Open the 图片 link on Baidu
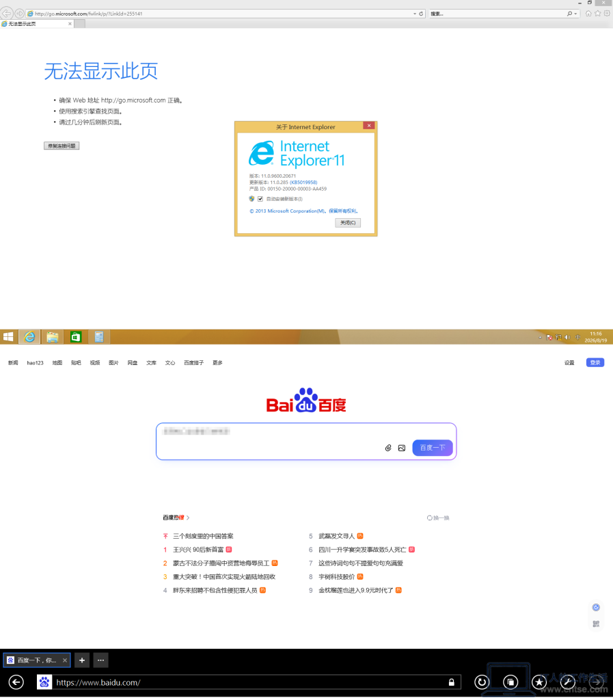Image resolution: width=613 pixels, height=700 pixels. (x=113, y=363)
